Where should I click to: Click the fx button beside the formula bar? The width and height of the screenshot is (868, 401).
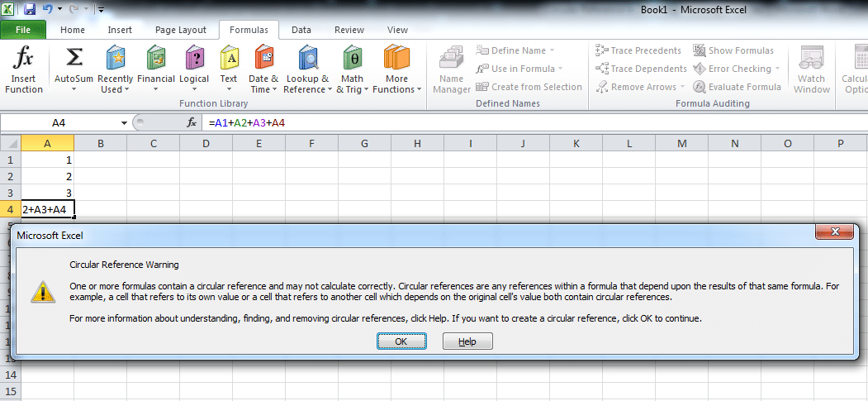192,123
